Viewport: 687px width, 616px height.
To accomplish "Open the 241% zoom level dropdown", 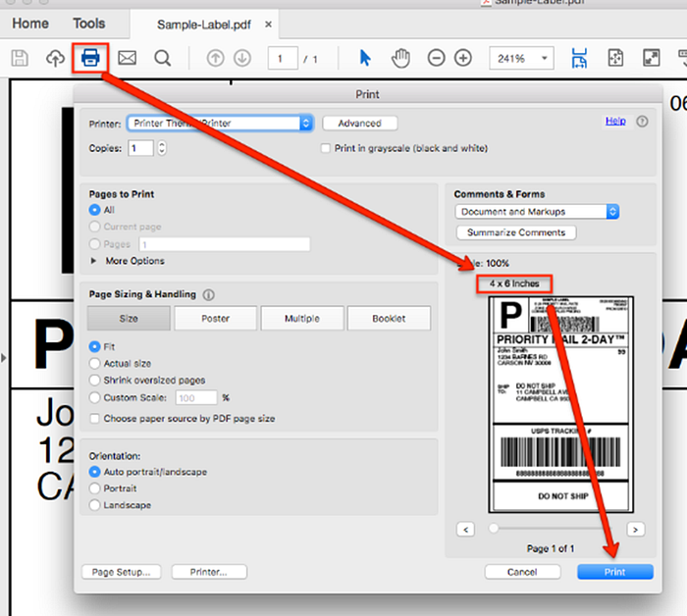I will [x=521, y=58].
